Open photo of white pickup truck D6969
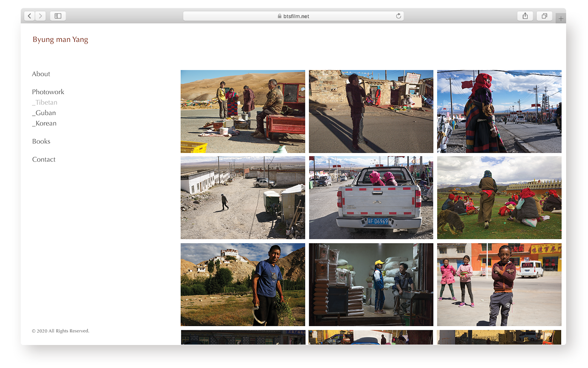 click(371, 198)
